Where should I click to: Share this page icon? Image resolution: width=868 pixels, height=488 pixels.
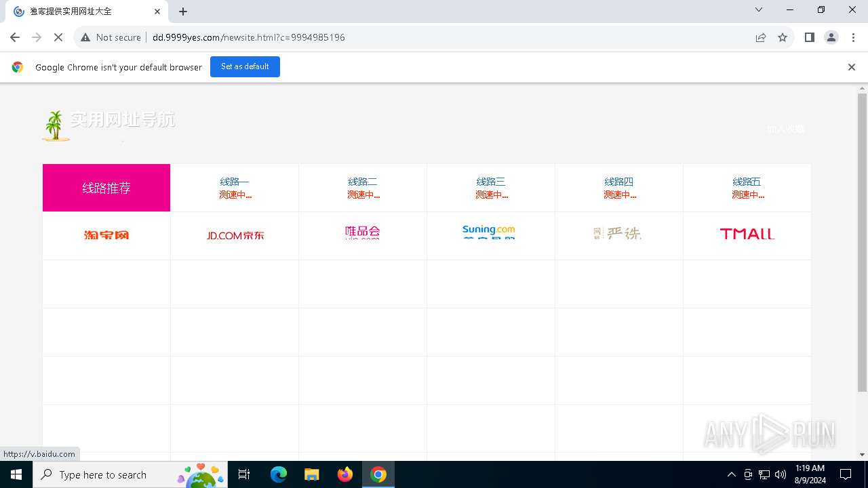761,37
